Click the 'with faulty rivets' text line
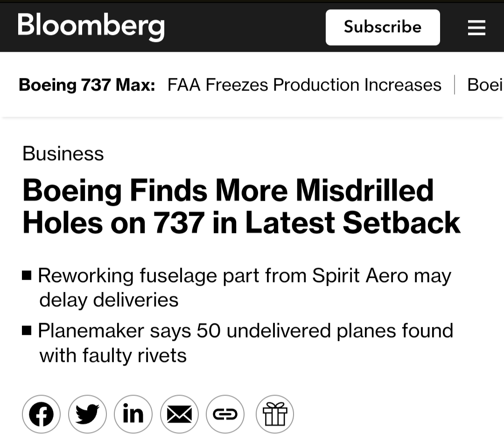 click(113, 355)
